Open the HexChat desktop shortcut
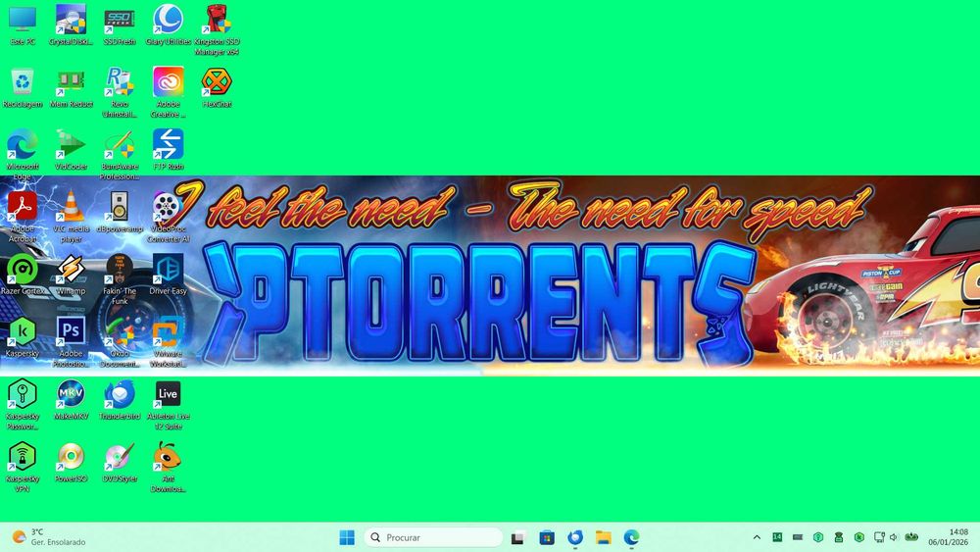The height and width of the screenshot is (552, 980). (x=217, y=87)
